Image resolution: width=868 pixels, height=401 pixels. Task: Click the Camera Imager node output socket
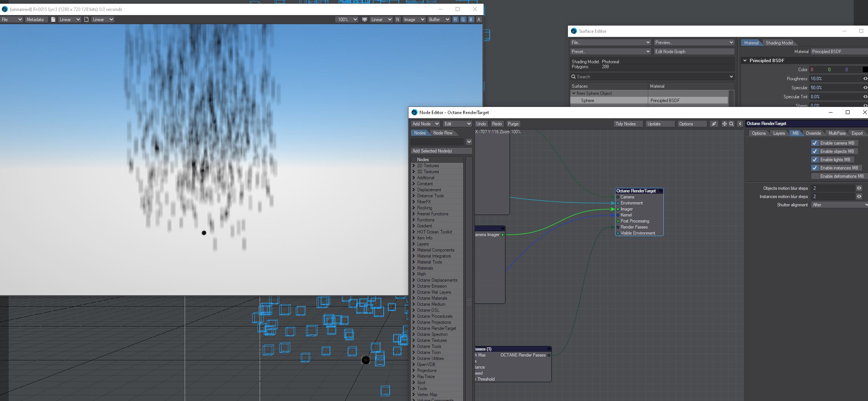point(502,235)
